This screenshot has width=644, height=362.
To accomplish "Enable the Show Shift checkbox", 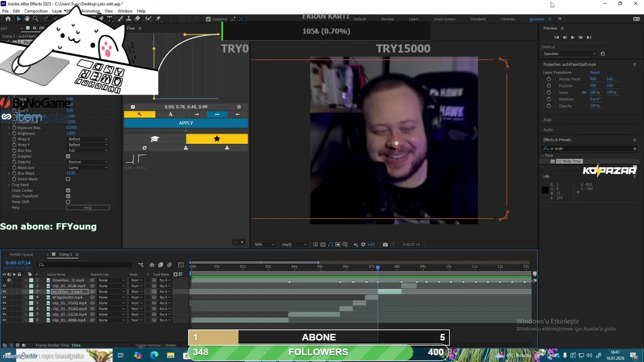I will 68,202.
